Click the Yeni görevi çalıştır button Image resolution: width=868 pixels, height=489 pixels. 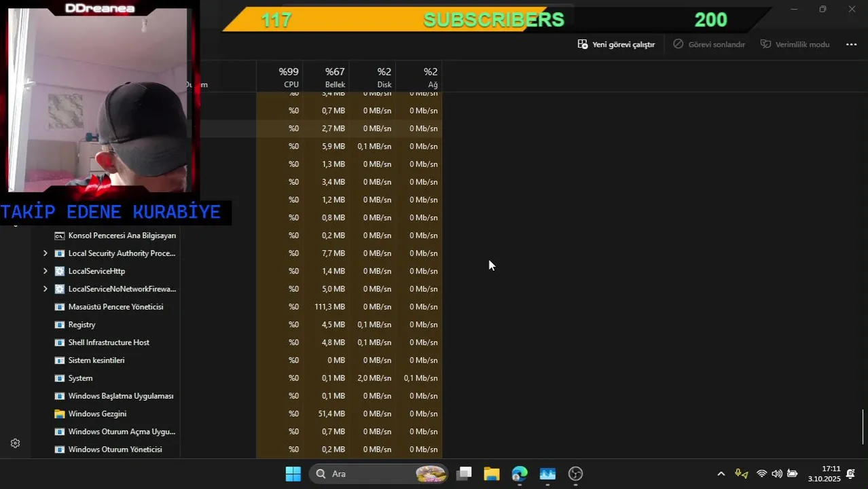tap(616, 44)
